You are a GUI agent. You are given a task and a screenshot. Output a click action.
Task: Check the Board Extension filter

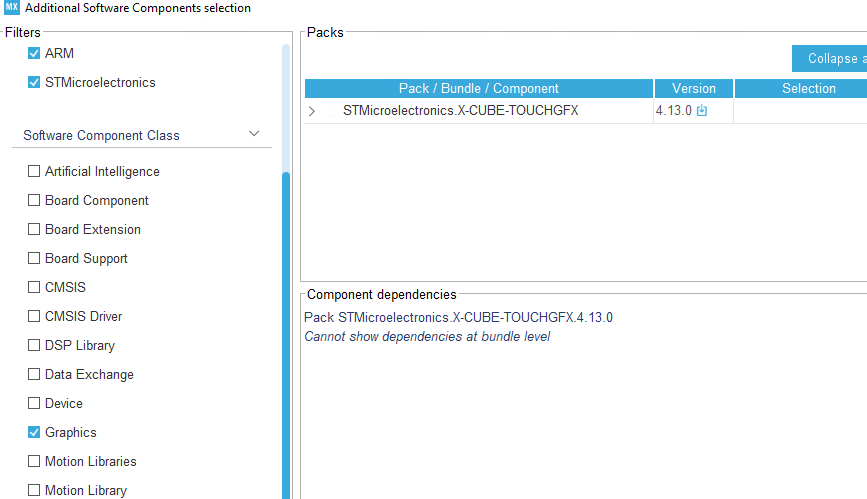point(34,229)
